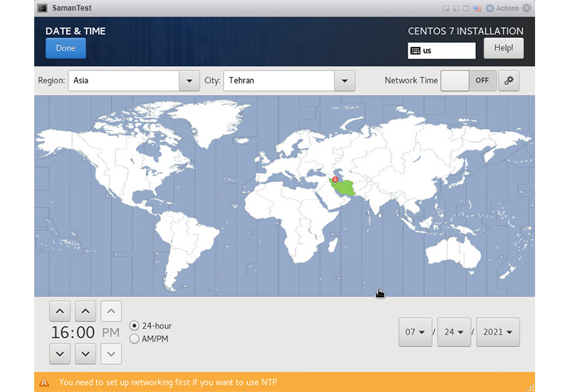Open NTP server settings gear button
This screenshot has width=570, height=392.
509,81
